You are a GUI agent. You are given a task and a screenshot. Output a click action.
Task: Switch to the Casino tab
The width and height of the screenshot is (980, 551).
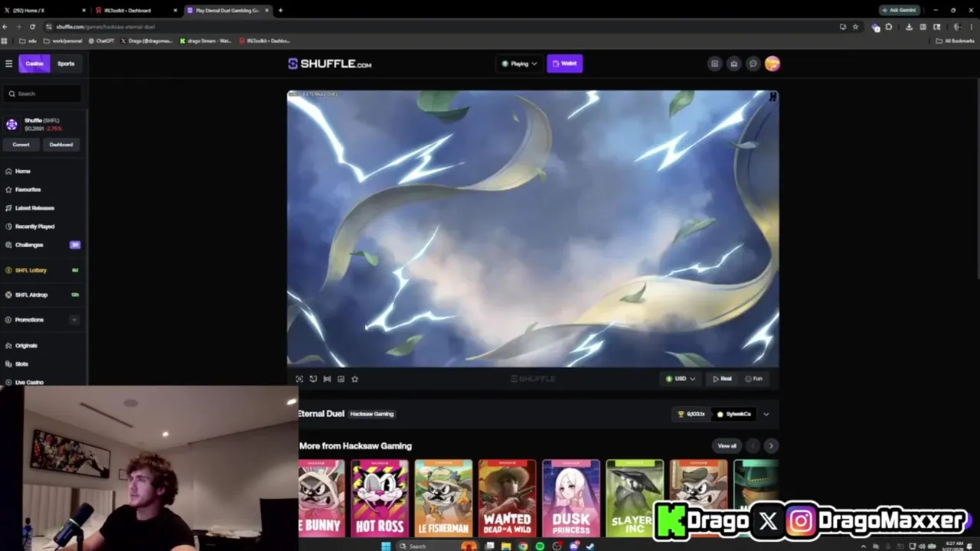click(x=34, y=64)
